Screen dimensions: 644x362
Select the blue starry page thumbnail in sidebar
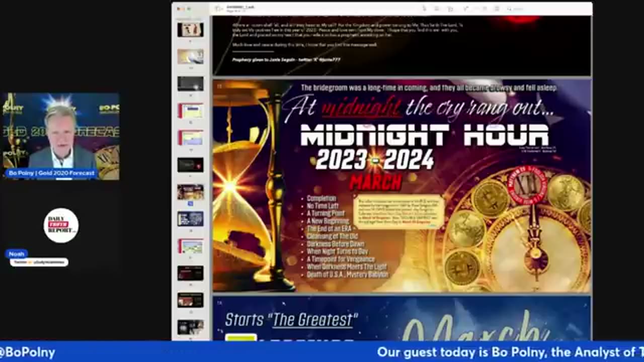pos(190,219)
